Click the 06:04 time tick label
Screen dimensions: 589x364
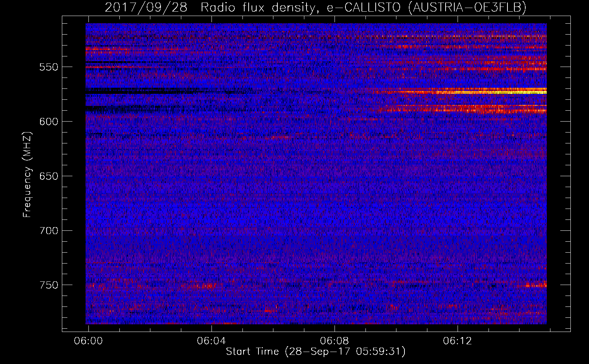coord(211,341)
